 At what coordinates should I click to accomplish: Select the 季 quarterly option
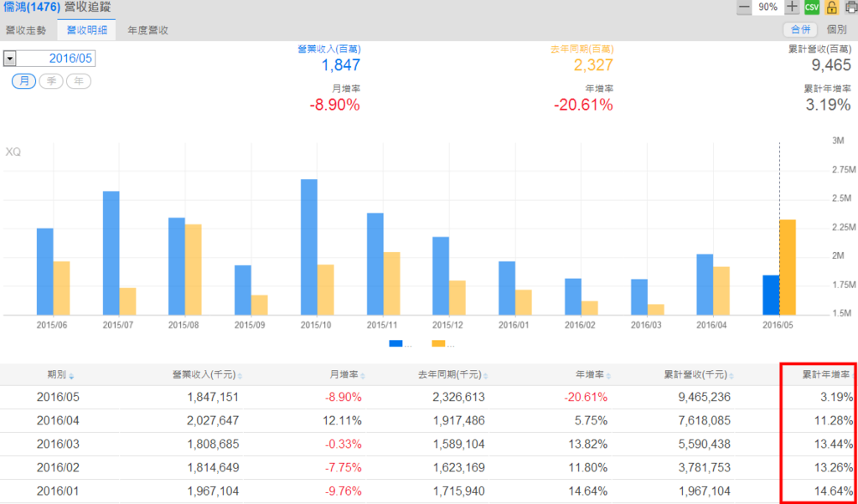(x=51, y=81)
